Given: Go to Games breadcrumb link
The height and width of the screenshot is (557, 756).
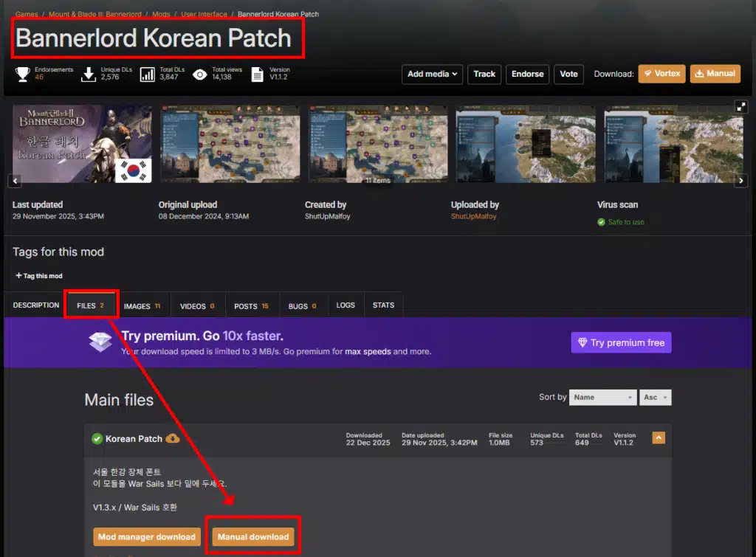Looking at the screenshot, I should (x=27, y=15).
